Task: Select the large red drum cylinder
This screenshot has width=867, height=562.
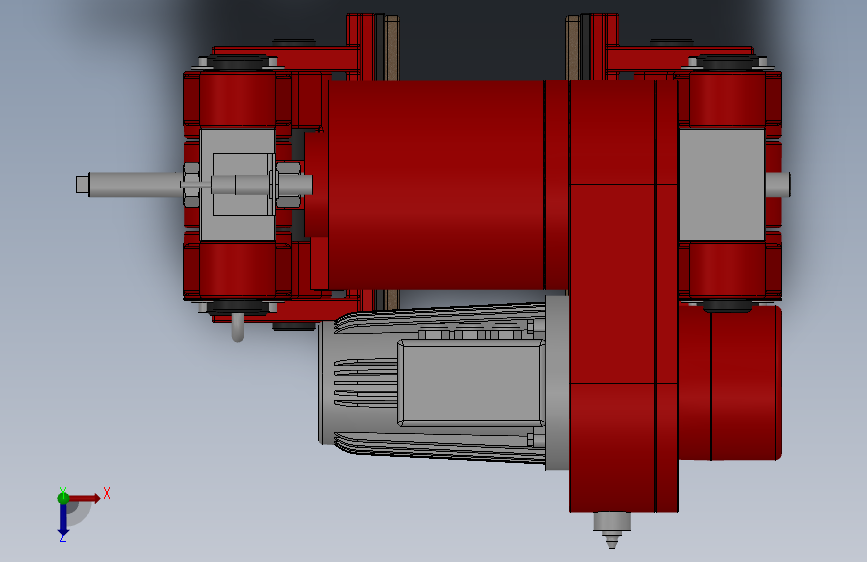Action: 436,185
